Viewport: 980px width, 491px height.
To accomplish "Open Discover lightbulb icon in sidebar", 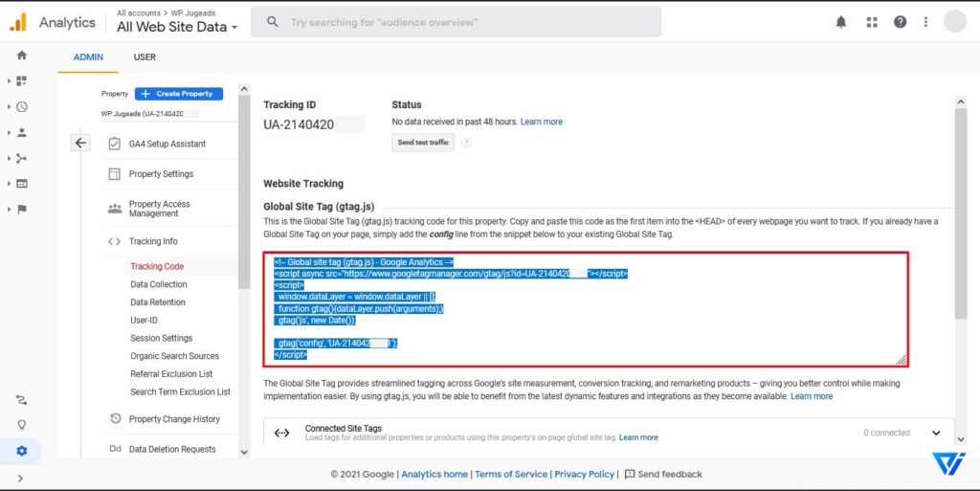I will click(x=22, y=425).
